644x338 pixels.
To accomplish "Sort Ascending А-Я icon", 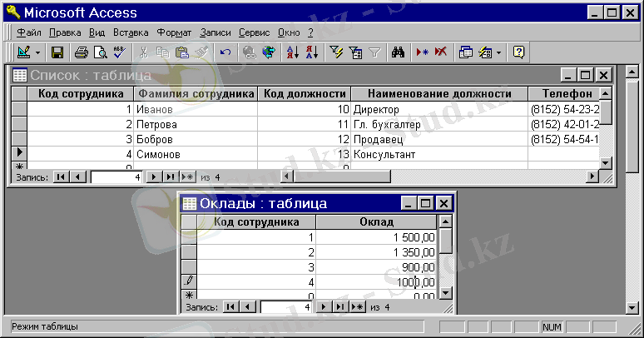I will point(292,52).
